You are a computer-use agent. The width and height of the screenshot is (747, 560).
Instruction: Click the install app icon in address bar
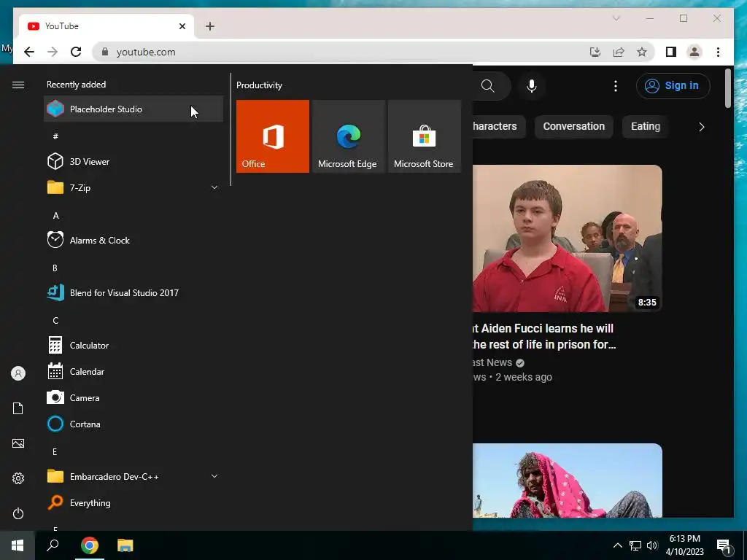coord(595,52)
